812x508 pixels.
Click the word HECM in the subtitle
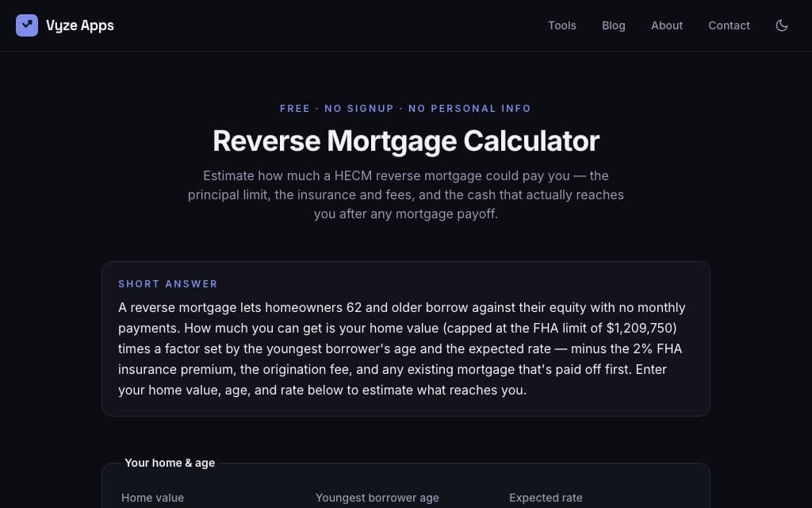pos(353,175)
